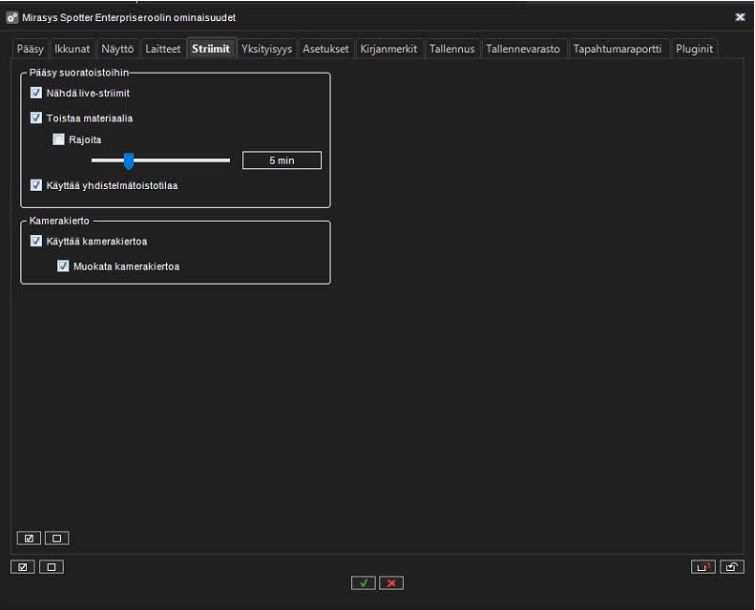Viewport: 755px width, 610px height.
Task: Select the Striimit tab
Action: point(211,49)
